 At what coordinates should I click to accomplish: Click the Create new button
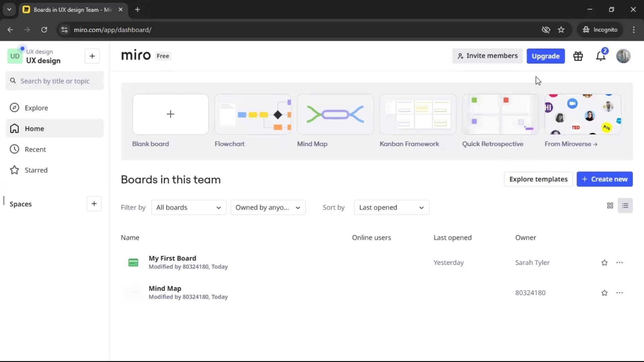coord(604,179)
